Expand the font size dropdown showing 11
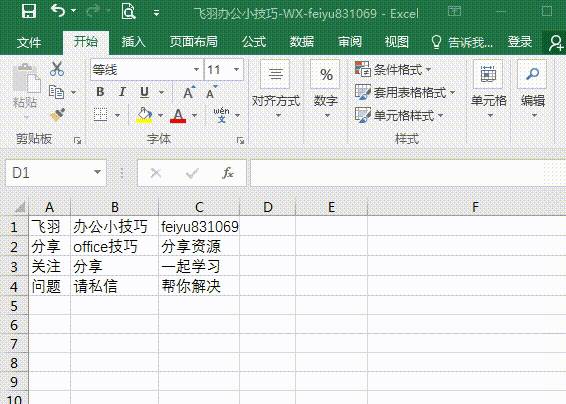 [236, 69]
